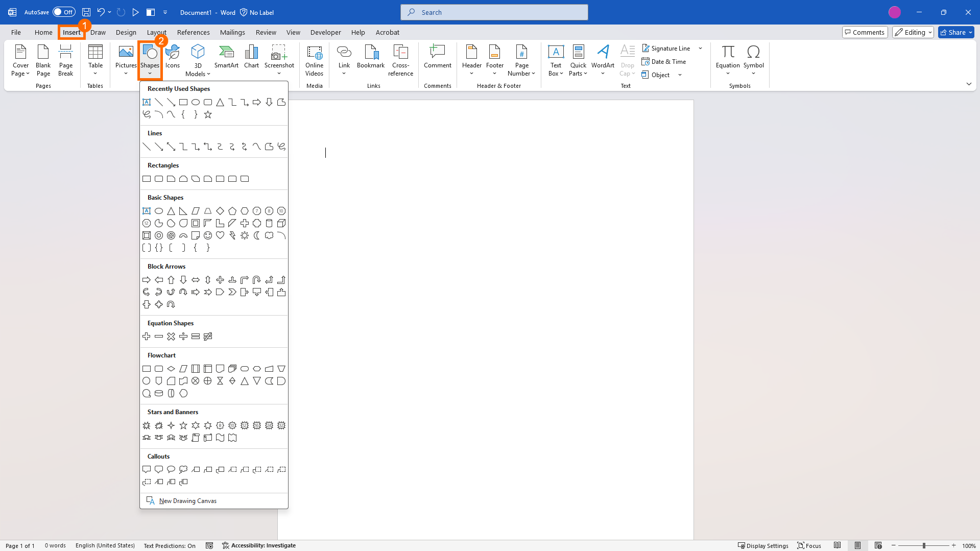Expand the Editing mode dropdown
Viewport: 980px width, 551px height.
[x=913, y=32]
